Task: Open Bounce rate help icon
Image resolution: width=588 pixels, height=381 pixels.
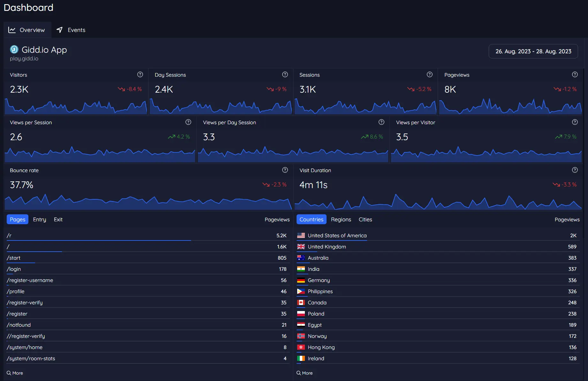Action: click(x=285, y=170)
